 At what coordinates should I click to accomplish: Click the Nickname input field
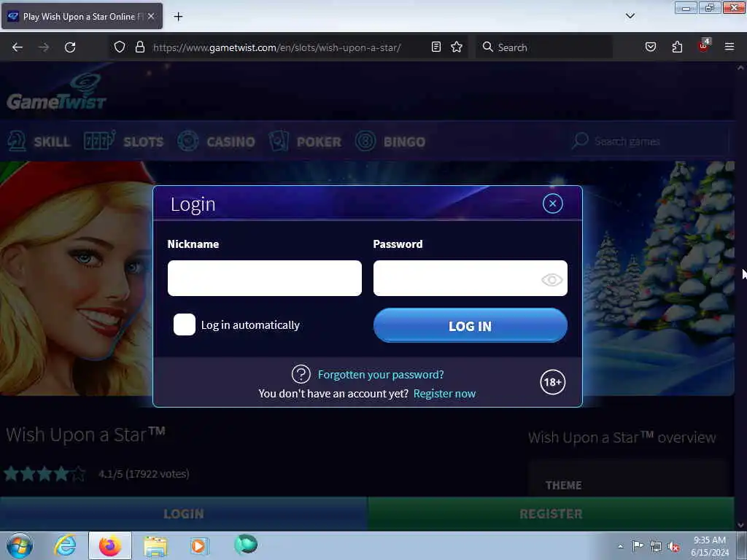(264, 278)
